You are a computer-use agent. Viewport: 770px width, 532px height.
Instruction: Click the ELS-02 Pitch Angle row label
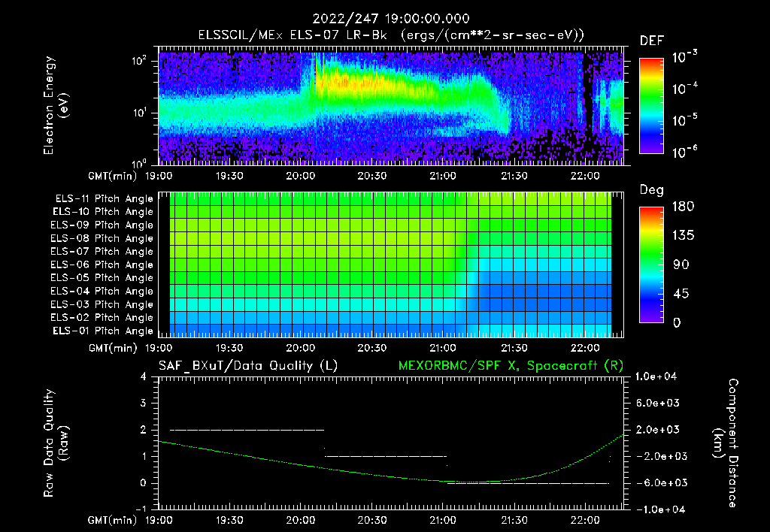pos(102,318)
